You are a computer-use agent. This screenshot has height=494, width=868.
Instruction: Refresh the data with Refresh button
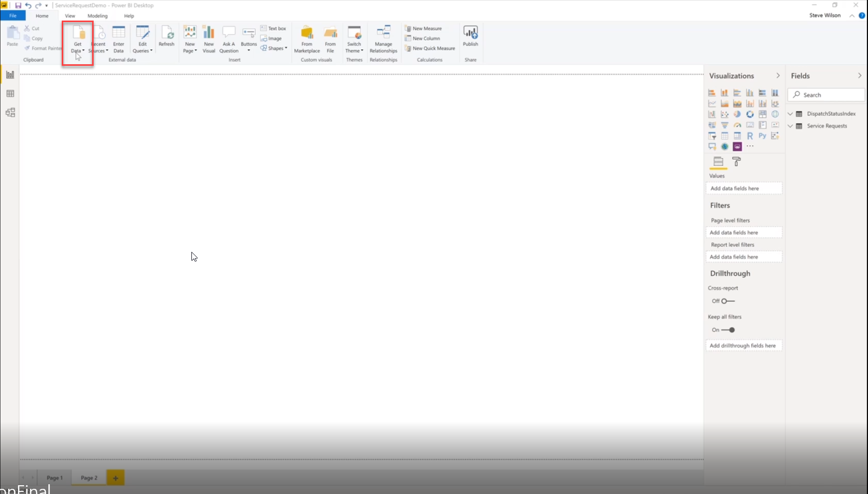(167, 36)
